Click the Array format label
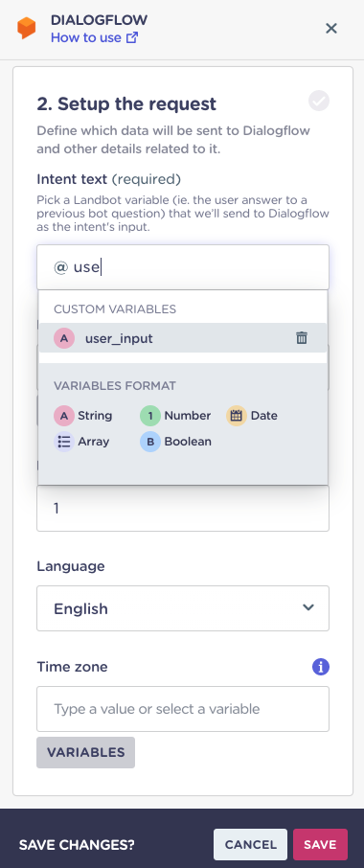Screen dimensions: 364x868 [94, 442]
